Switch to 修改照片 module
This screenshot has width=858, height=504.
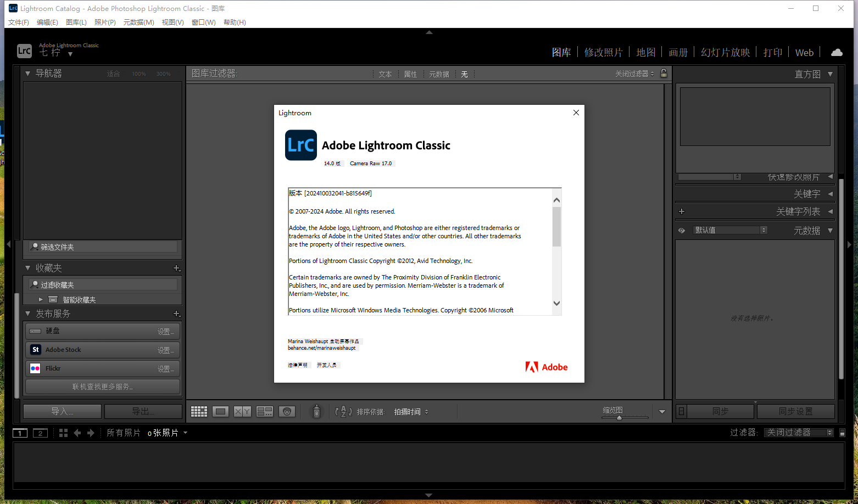(x=603, y=52)
